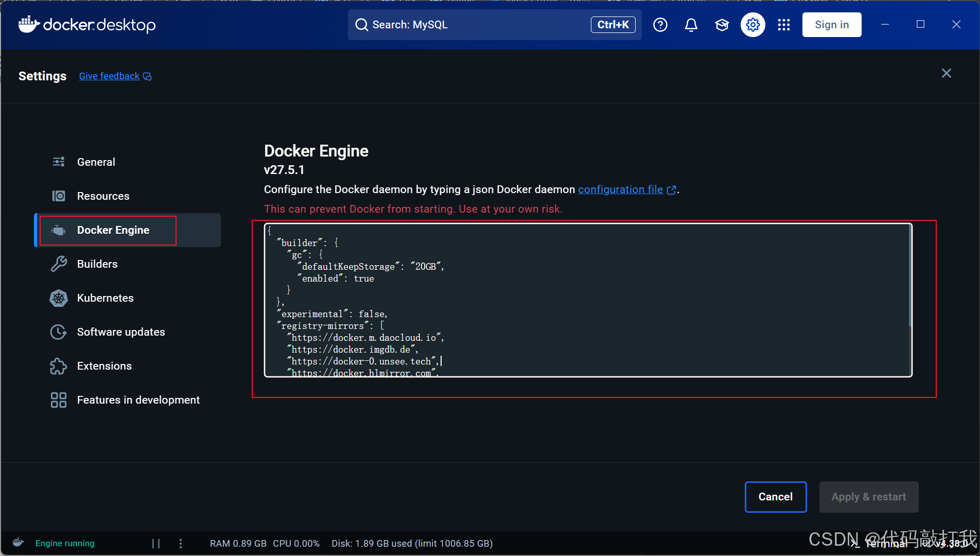Open Builders via the wrench icon
The height and width of the screenshot is (556, 980).
[x=58, y=264]
